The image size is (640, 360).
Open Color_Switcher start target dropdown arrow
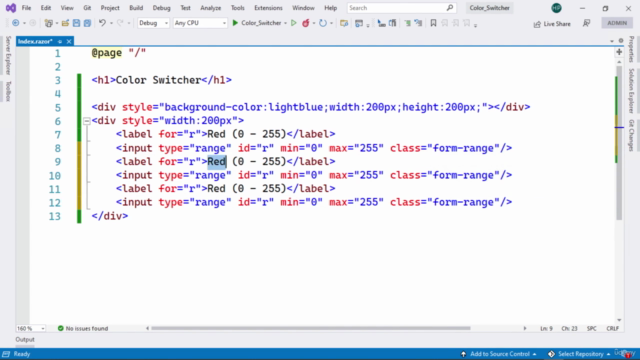285,23
